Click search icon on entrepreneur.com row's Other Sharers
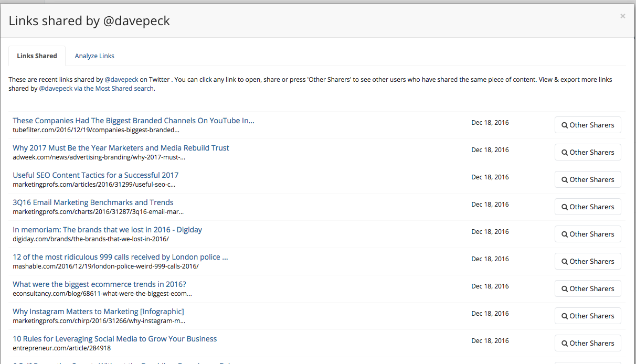Image resolution: width=636 pixels, height=364 pixels. click(565, 344)
